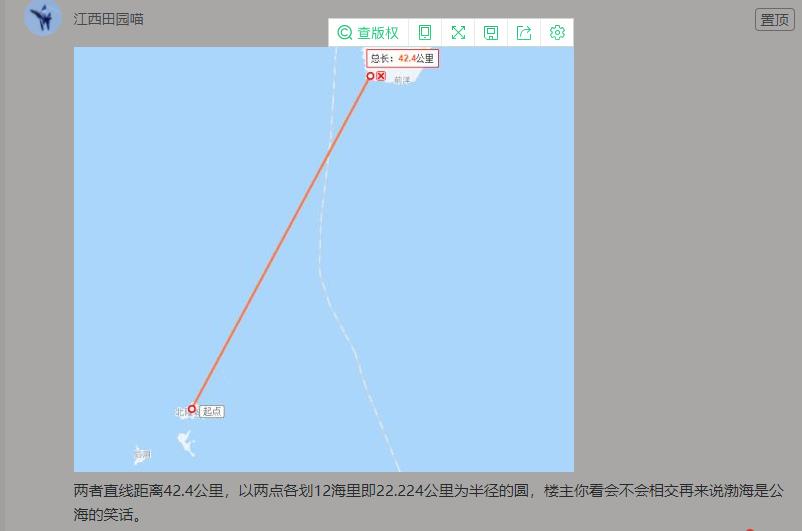The height and width of the screenshot is (531, 802).
Task: Close the distance measurement with red X
Action: (x=381, y=76)
